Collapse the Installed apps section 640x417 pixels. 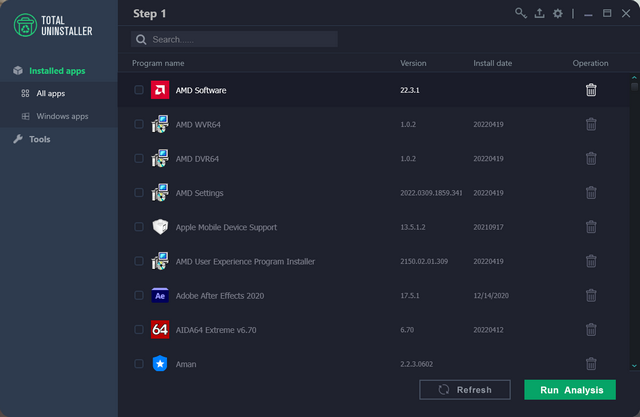click(57, 71)
